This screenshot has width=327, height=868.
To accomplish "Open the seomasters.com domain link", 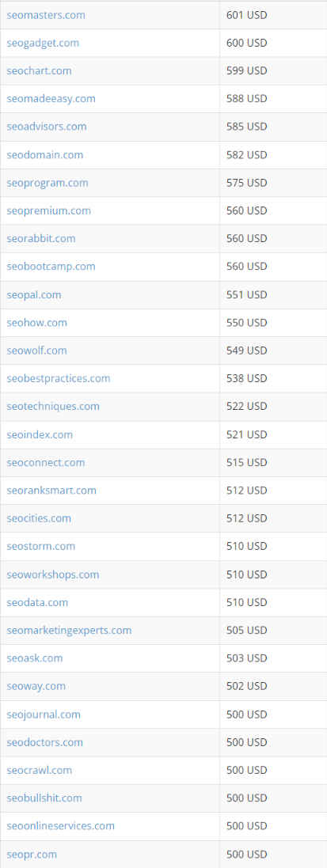I will (46, 15).
